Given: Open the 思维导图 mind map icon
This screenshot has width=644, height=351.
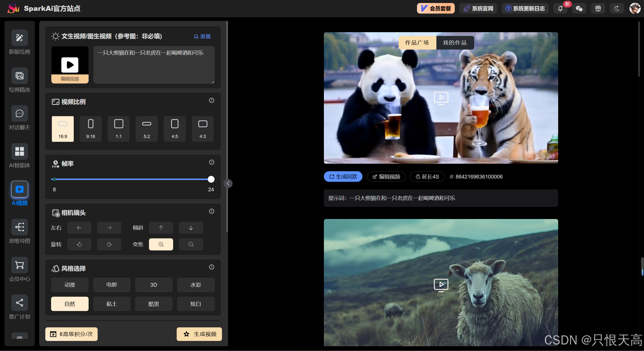Looking at the screenshot, I should click(19, 227).
